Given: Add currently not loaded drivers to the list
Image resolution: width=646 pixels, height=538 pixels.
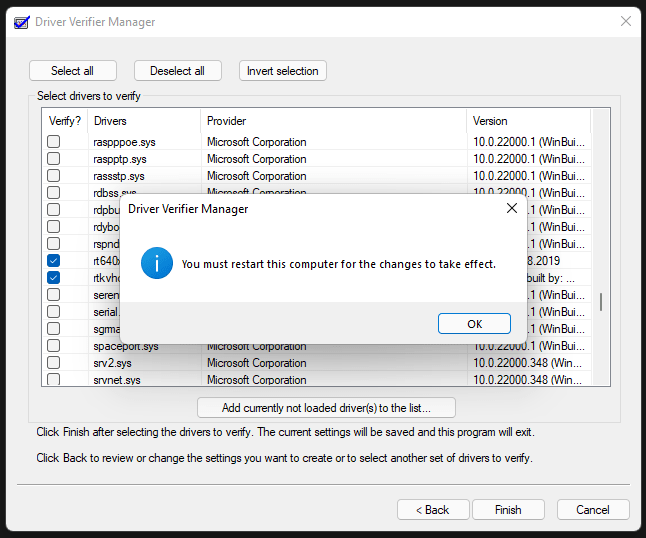Looking at the screenshot, I should pos(326,407).
